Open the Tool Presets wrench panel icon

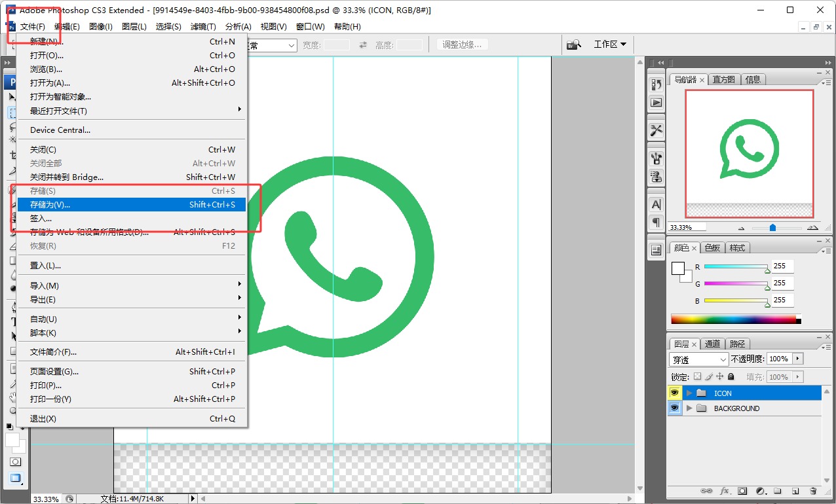click(656, 130)
